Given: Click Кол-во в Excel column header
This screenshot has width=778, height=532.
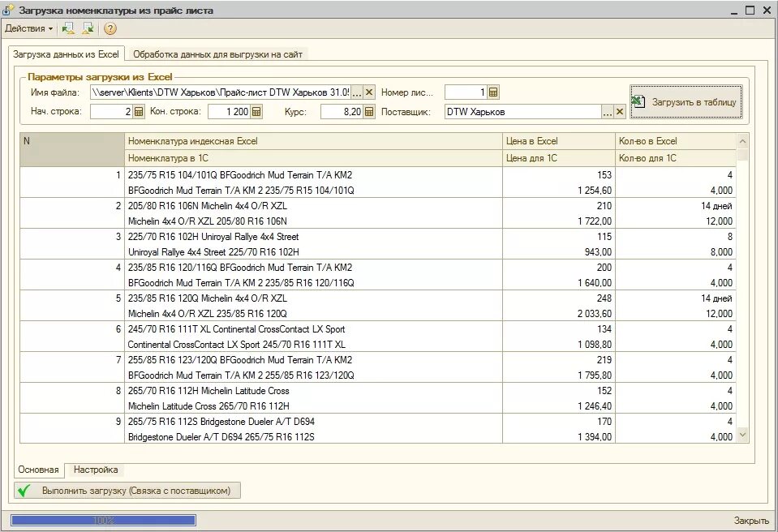Looking at the screenshot, I should point(675,141).
